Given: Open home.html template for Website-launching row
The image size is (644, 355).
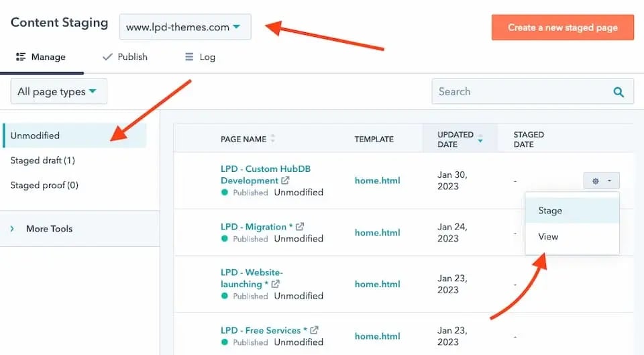Looking at the screenshot, I should click(378, 284).
